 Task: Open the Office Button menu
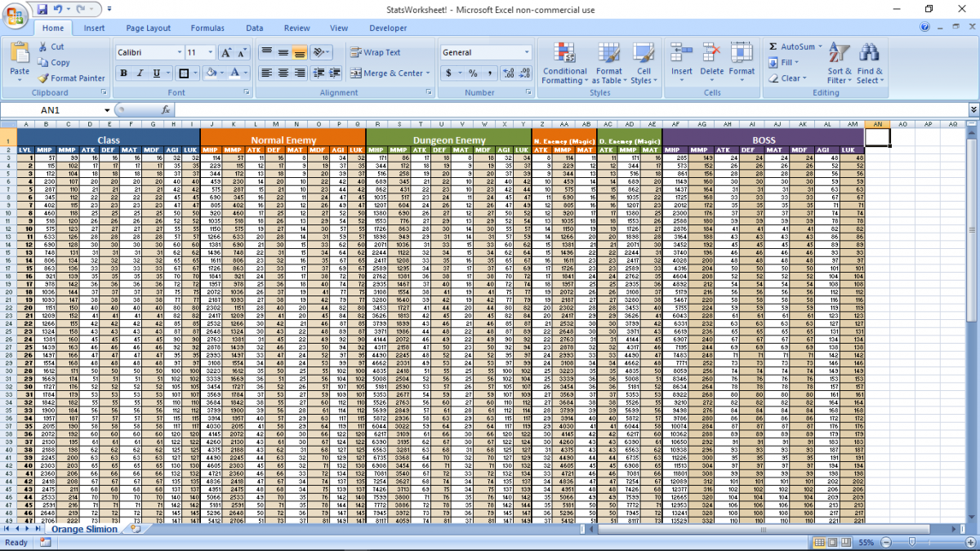click(16, 16)
